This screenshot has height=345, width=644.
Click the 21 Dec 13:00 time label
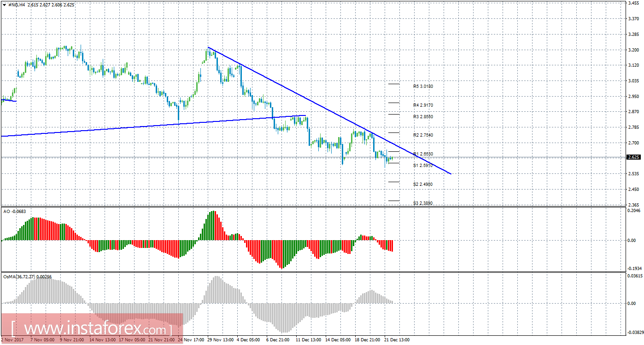396,340
